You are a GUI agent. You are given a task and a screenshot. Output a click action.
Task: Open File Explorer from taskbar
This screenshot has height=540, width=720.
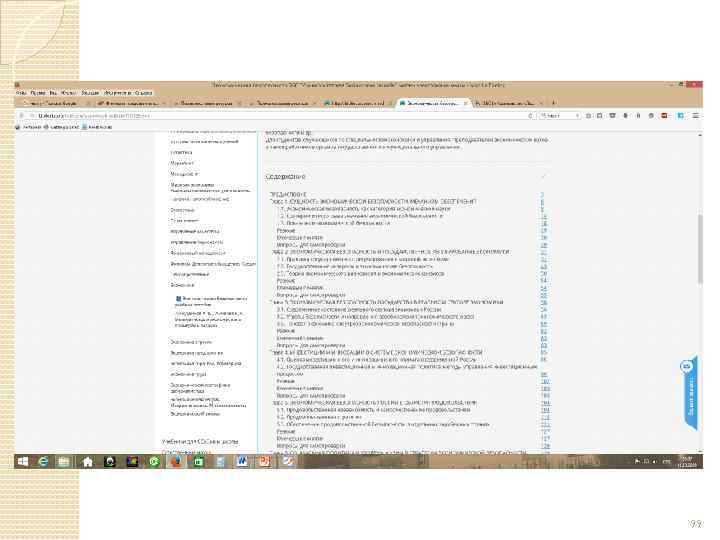[x=64, y=461]
